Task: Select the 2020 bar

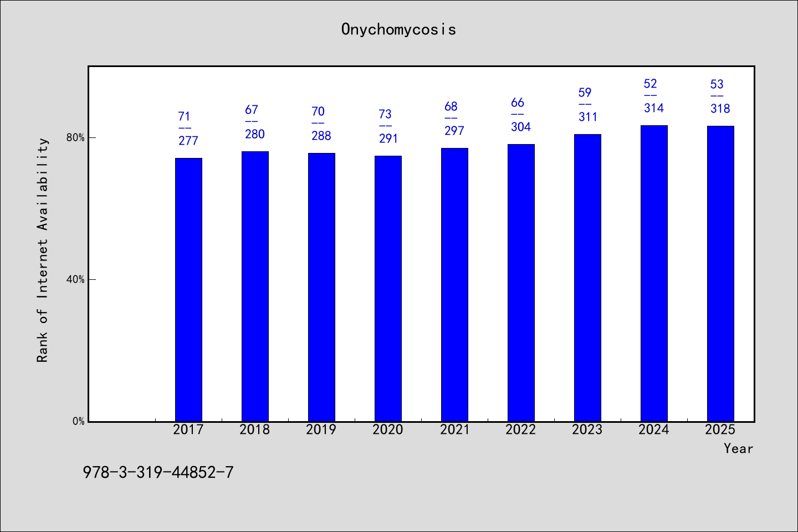Action: [388, 289]
